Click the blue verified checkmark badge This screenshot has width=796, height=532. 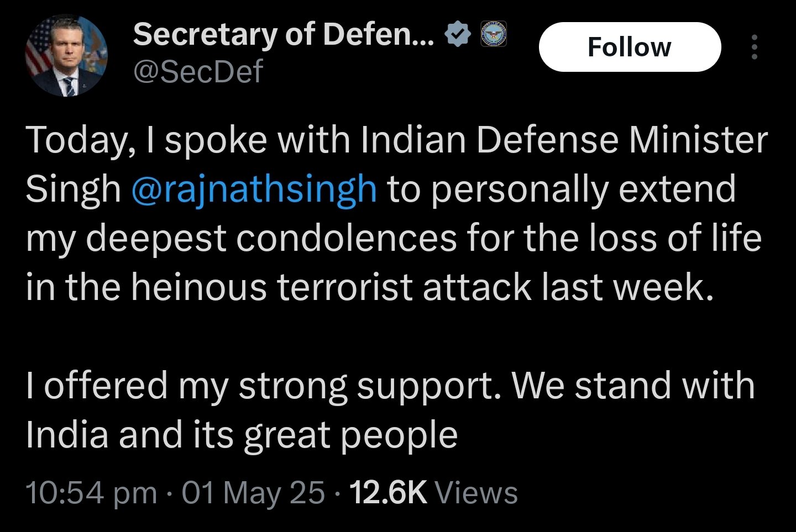[457, 33]
